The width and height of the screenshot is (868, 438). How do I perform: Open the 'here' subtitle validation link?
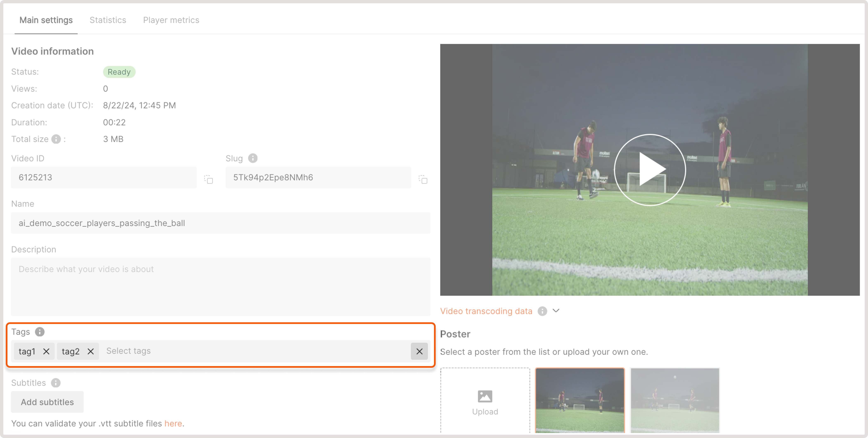[173, 423]
